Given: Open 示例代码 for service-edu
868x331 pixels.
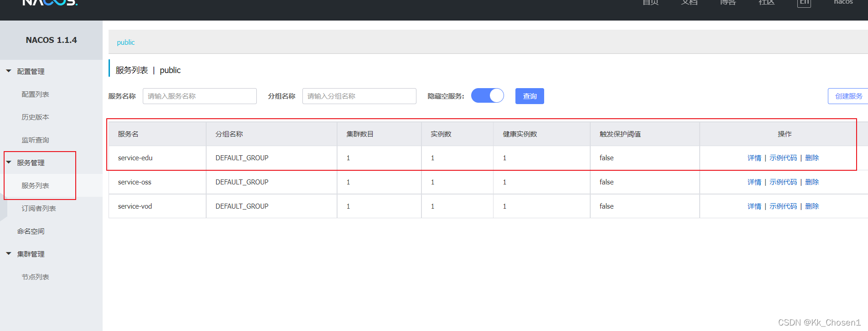Looking at the screenshot, I should tap(783, 158).
